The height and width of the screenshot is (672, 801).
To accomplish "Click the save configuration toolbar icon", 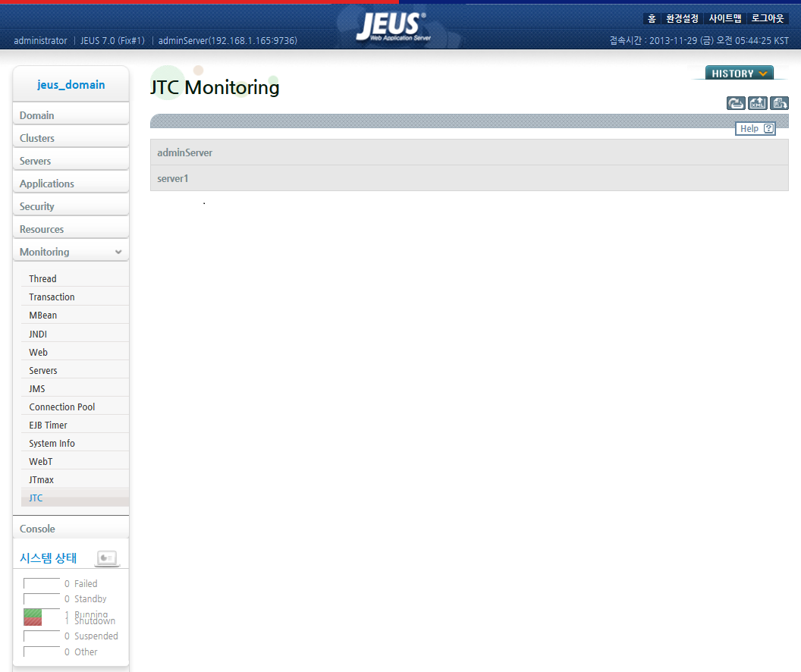I will (780, 103).
